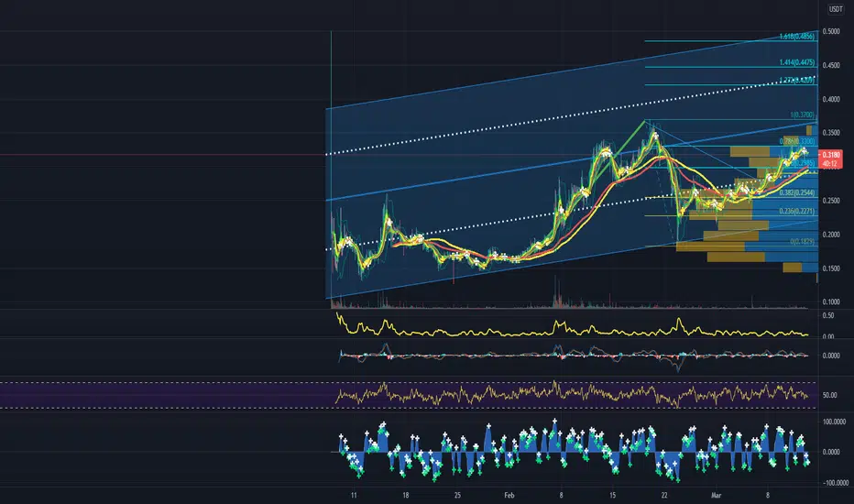Click the 50.00 label on the RSI pane scale
The image size is (854, 504).
[829, 395]
